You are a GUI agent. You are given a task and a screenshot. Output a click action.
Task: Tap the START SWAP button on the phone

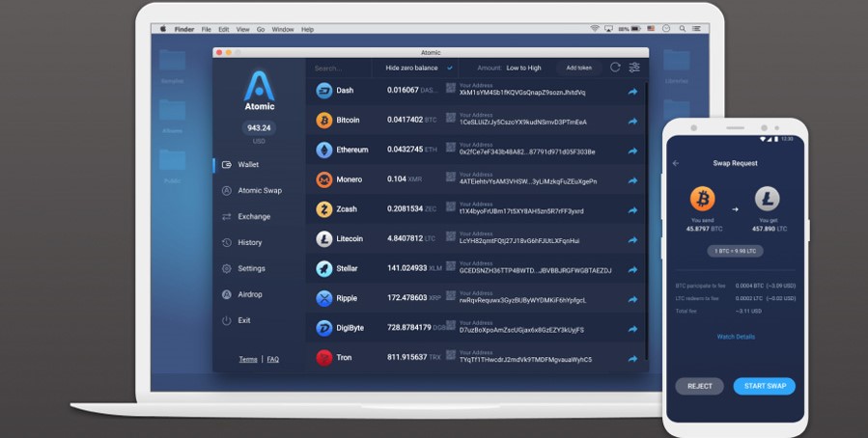765,386
